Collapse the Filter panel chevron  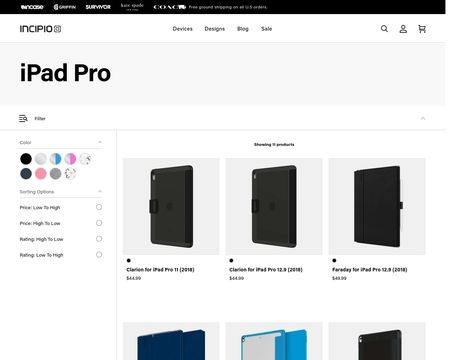tap(423, 118)
